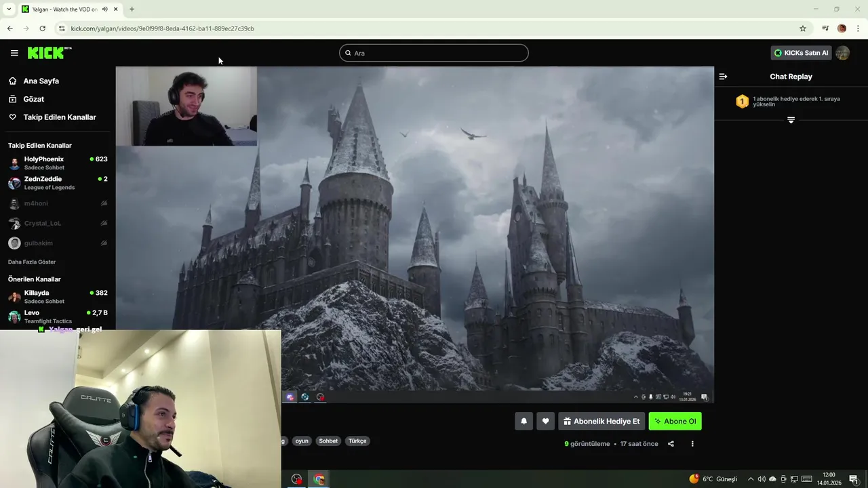Focus the Ara search field
The height and width of the screenshot is (488, 868).
tap(434, 53)
